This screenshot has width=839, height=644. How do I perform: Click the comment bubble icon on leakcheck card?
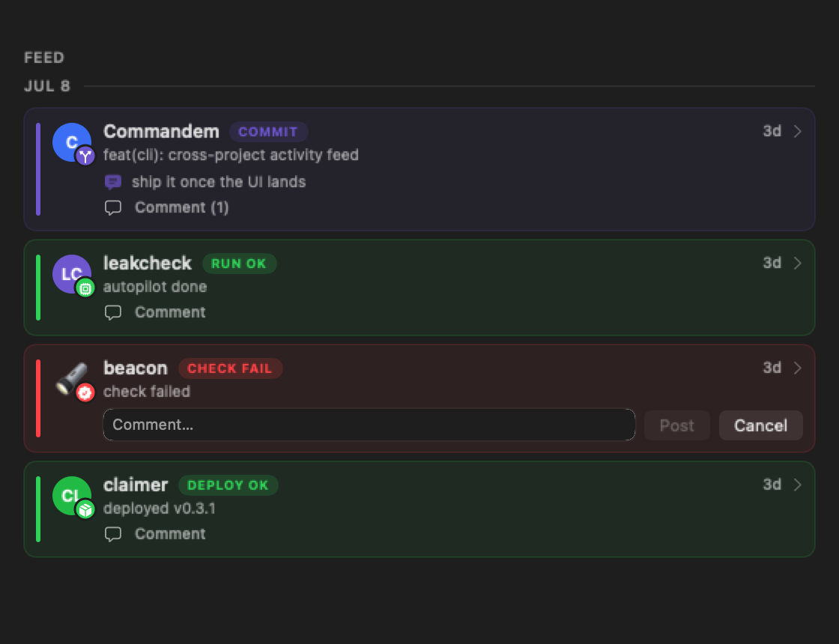[x=113, y=312]
